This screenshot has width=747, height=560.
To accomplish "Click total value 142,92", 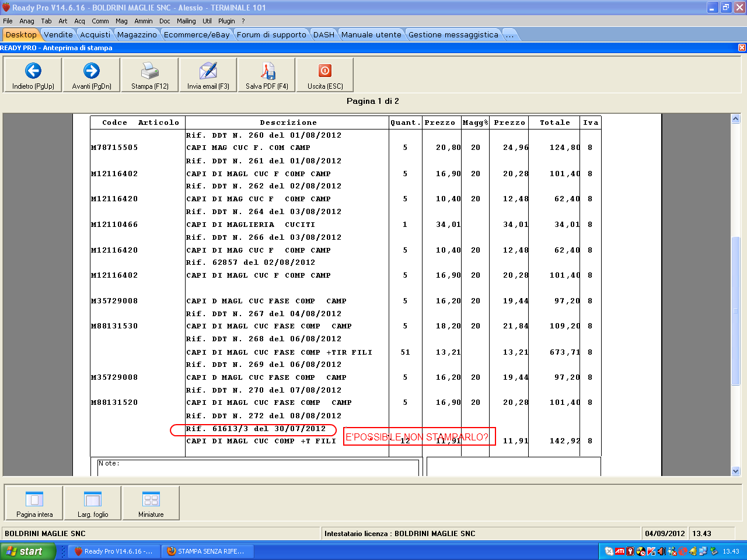I will pos(565,441).
